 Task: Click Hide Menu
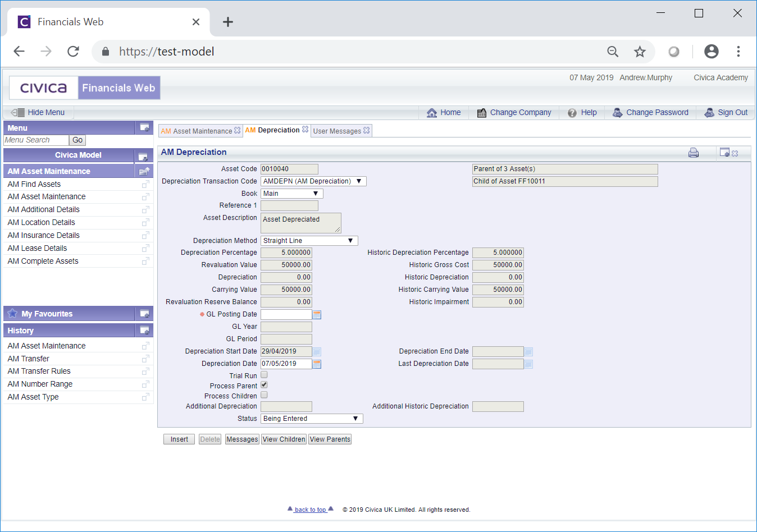[38, 112]
